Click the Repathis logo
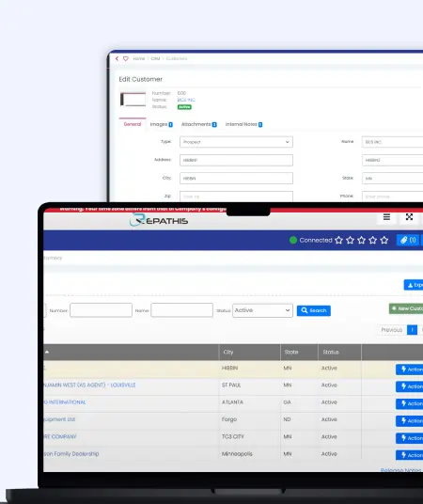This screenshot has width=423, height=504. click(x=159, y=220)
